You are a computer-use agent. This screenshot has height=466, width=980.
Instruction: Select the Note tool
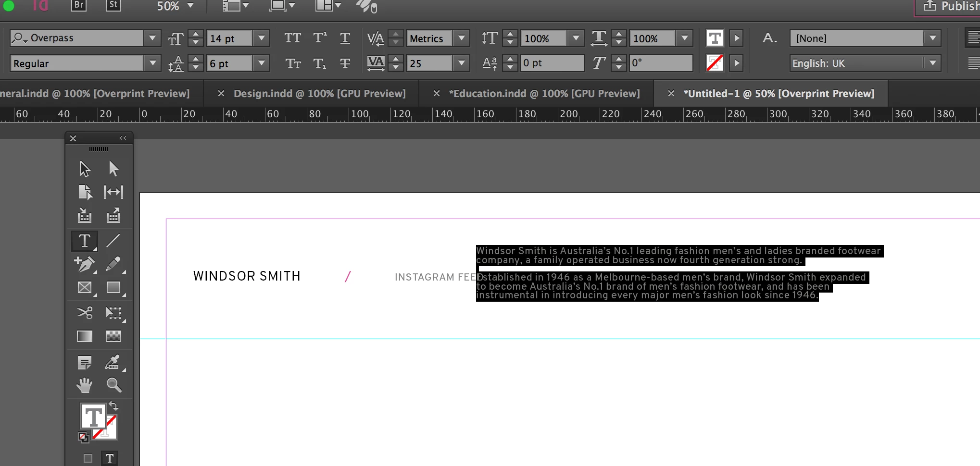tap(85, 363)
